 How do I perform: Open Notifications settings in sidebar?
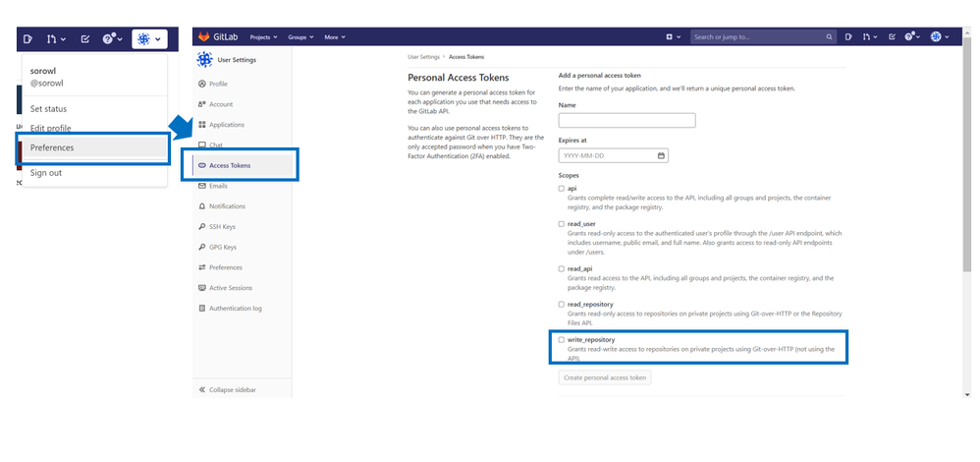(x=227, y=206)
